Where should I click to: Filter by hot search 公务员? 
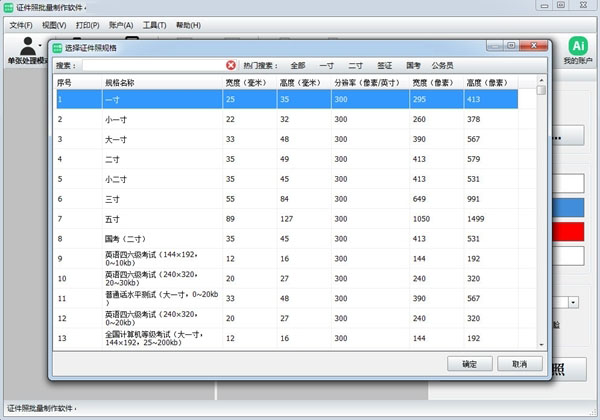click(x=442, y=65)
